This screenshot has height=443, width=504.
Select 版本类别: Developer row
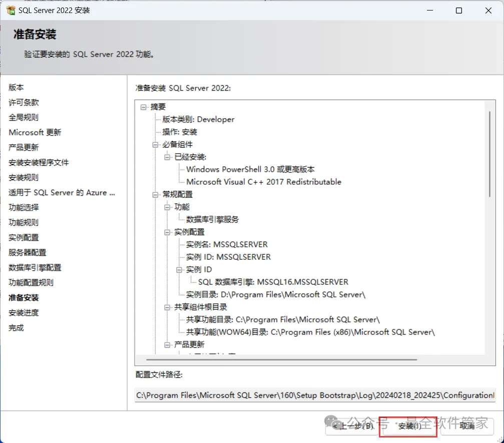point(198,120)
